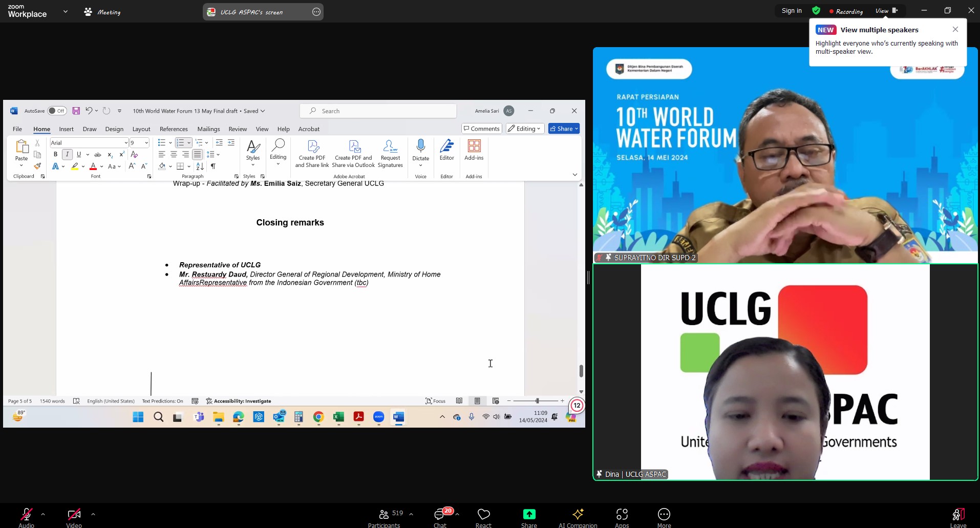Open Add-ins in Word ribbon
Image resolution: width=980 pixels, height=528 pixels.
coord(474,150)
